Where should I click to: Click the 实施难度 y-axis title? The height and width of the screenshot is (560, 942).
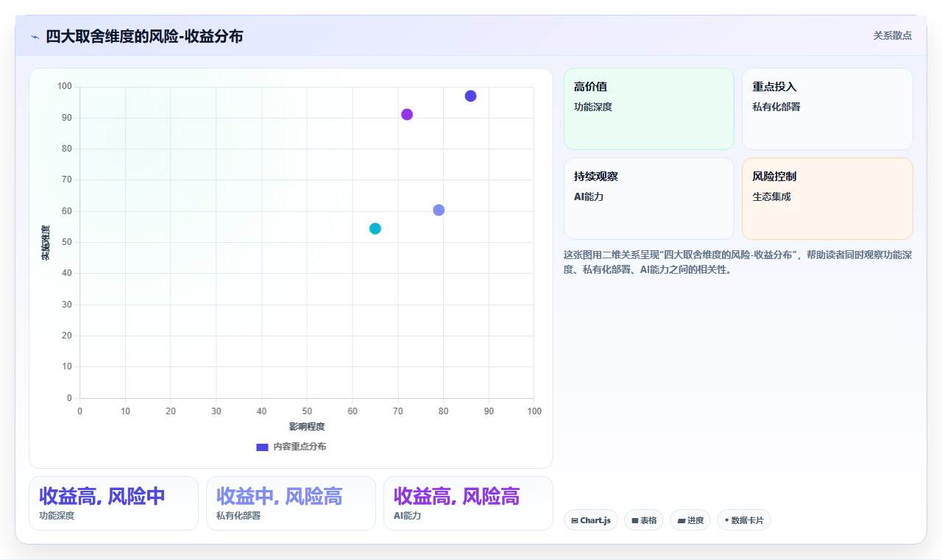click(46, 243)
